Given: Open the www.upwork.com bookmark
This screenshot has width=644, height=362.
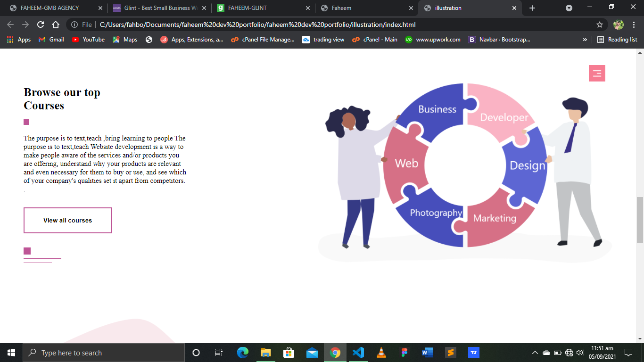Looking at the screenshot, I should point(433,40).
